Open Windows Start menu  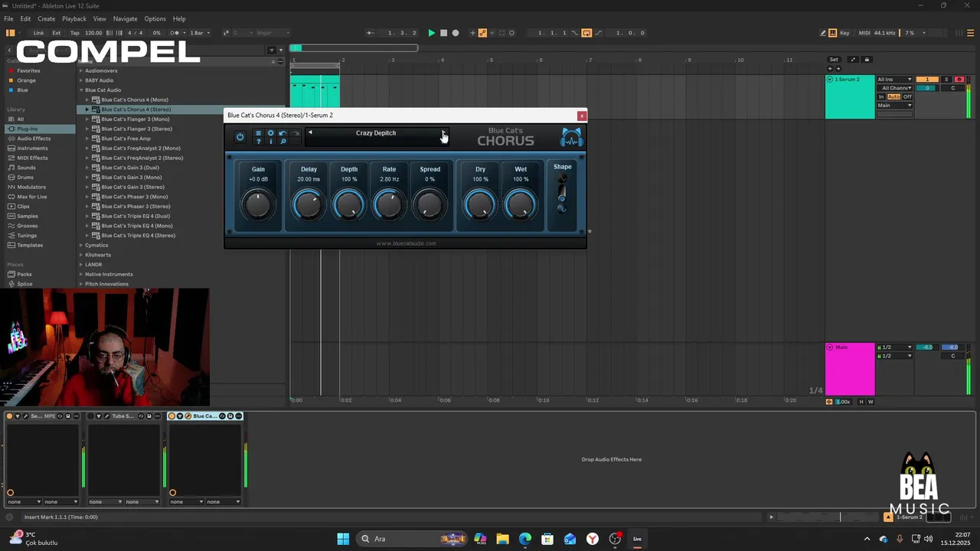click(x=343, y=539)
